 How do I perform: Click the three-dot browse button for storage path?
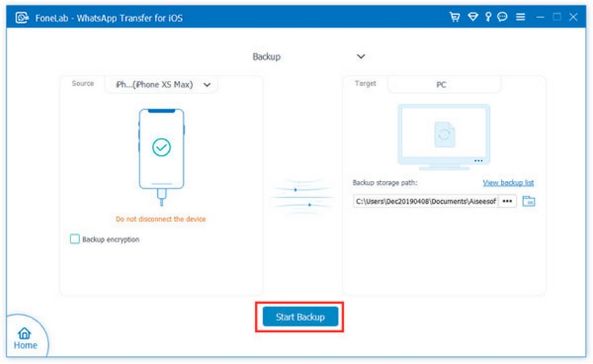[x=507, y=201]
